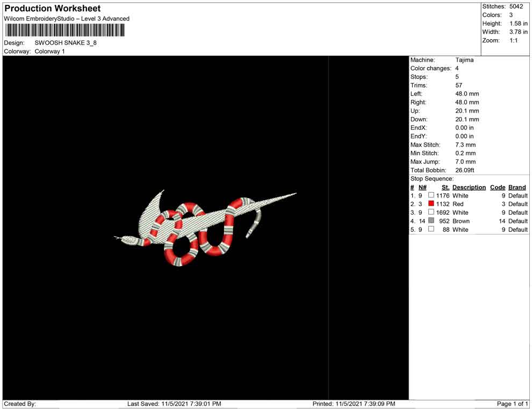This screenshot has height=409, width=532.
Task: Click the machine name "Tajima"
Action: [464, 60]
